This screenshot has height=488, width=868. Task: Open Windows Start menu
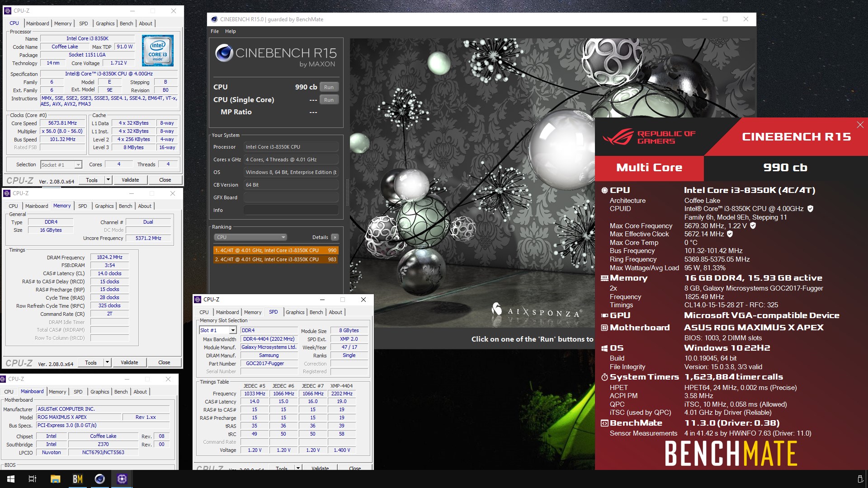(x=11, y=479)
